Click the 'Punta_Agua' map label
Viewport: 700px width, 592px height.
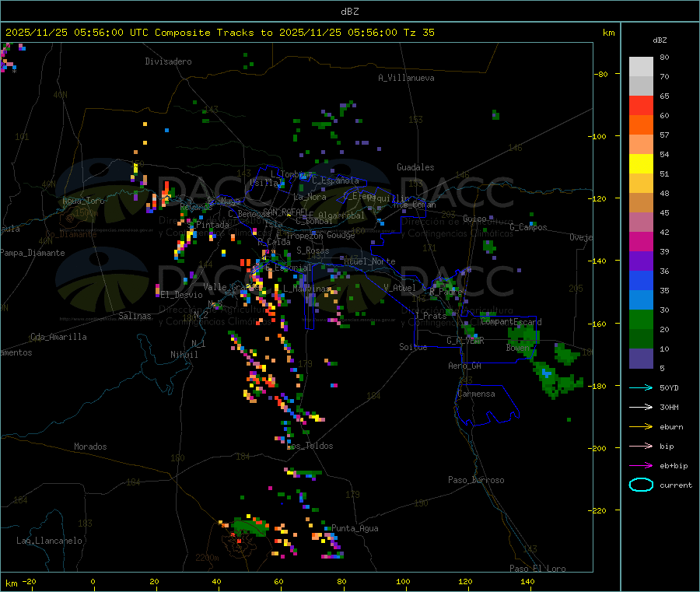pos(355,528)
